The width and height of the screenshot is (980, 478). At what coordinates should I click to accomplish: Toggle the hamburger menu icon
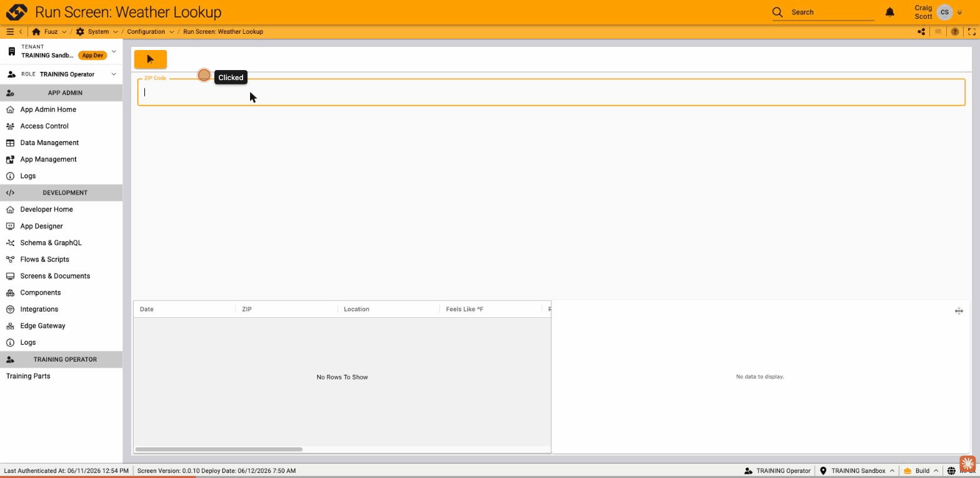[x=10, y=31]
